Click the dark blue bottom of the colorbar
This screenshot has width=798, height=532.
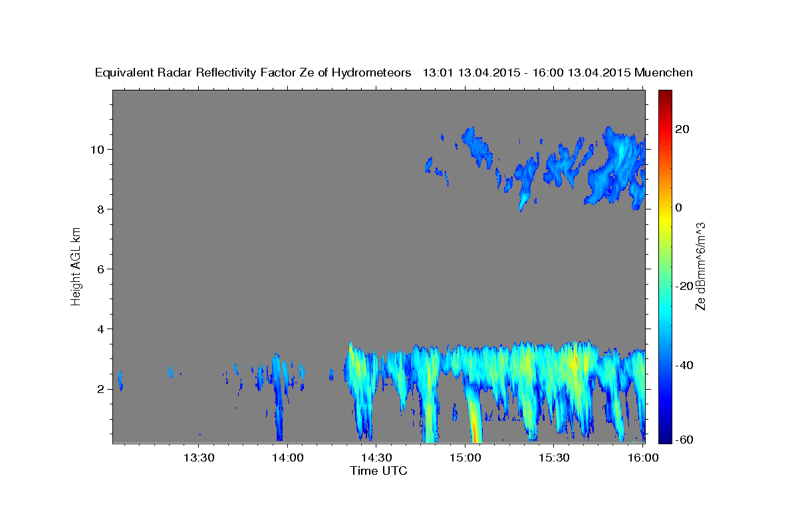(665, 438)
